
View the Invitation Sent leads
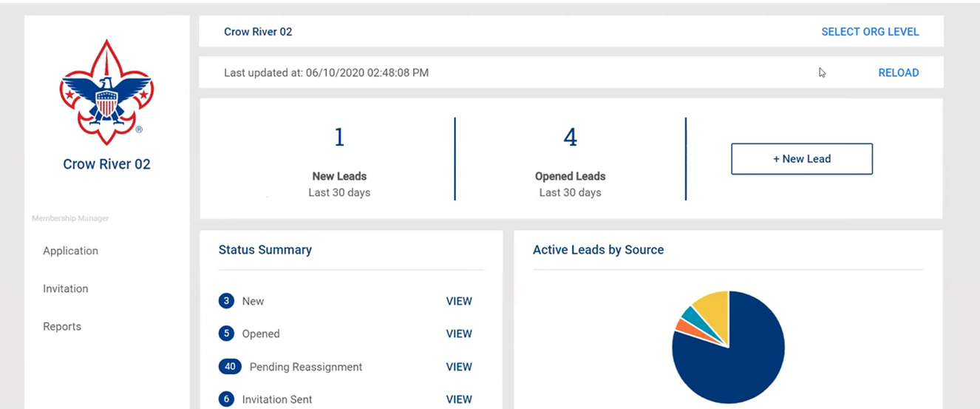click(x=459, y=399)
